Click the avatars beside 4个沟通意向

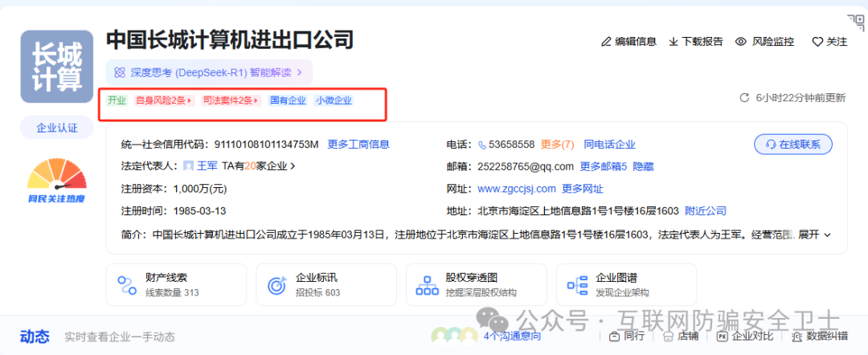click(454, 335)
